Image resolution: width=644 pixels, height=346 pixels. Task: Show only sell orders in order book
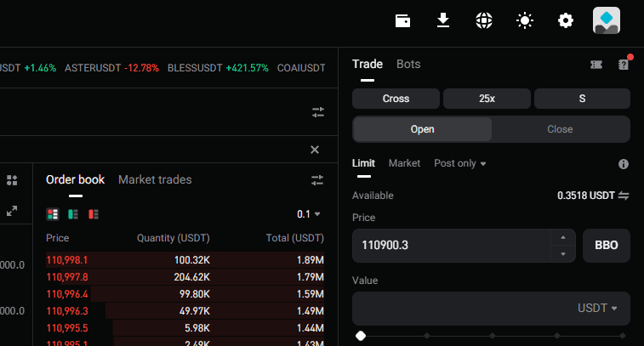[x=94, y=213]
